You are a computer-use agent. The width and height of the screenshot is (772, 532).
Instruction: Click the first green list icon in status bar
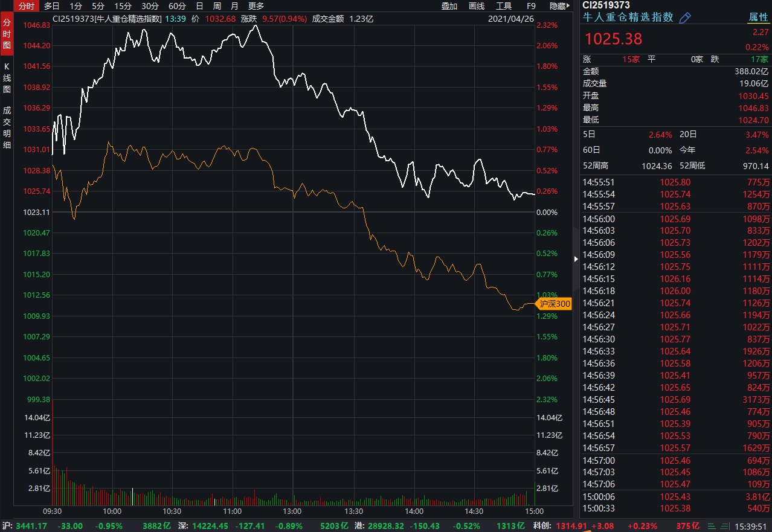point(712,526)
